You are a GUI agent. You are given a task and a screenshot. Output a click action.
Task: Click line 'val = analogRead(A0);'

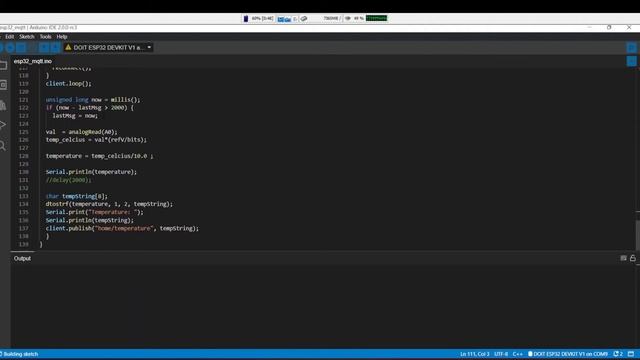coord(81,132)
